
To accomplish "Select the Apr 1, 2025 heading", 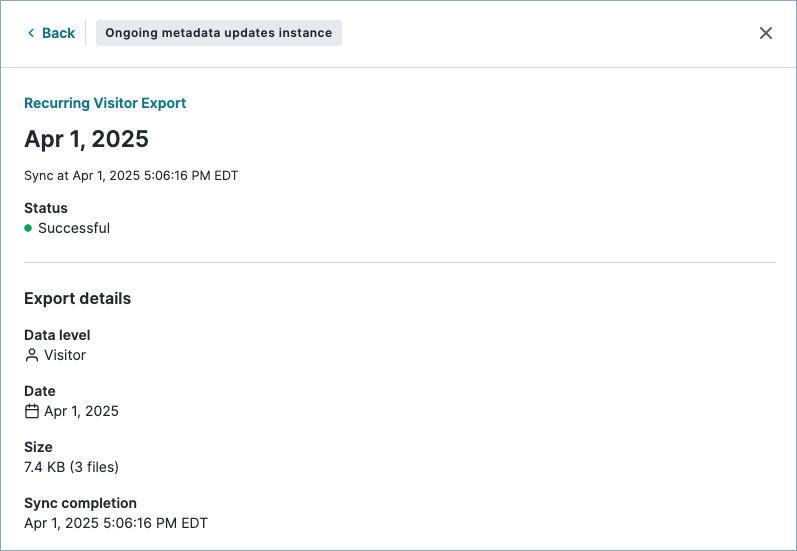I will click(86, 139).
